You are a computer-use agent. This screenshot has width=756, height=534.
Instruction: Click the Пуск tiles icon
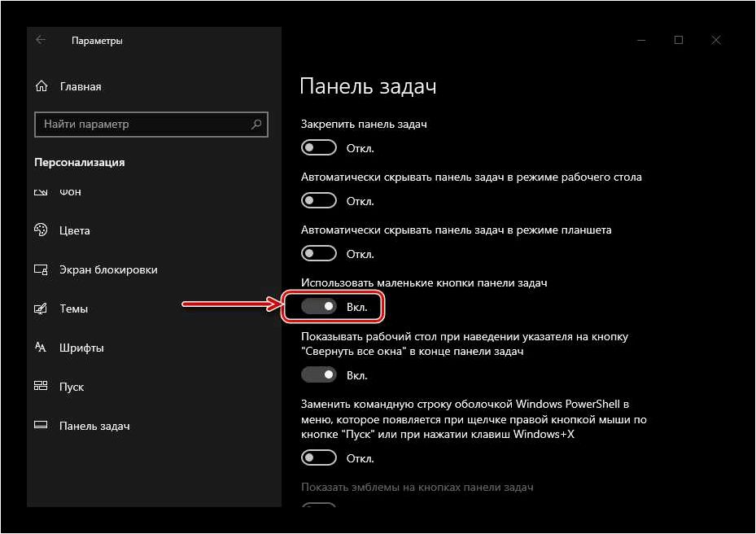pyautogui.click(x=41, y=386)
